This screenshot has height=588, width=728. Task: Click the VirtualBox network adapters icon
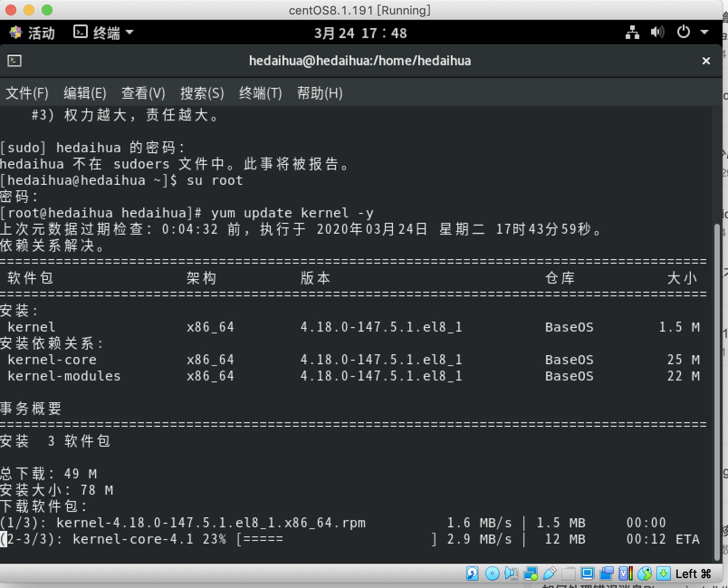pos(531,574)
